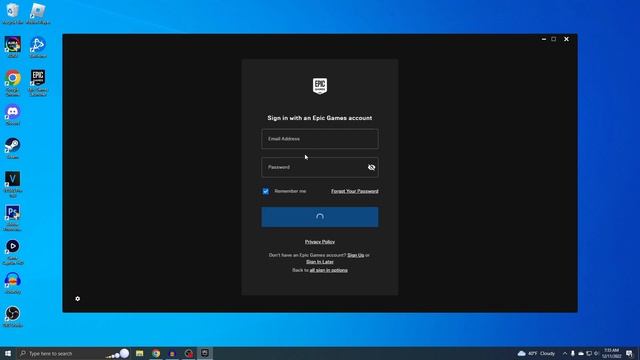The width and height of the screenshot is (640, 360).
Task: Select the Epic Games Launcher desktop shortcut
Action: [38, 83]
